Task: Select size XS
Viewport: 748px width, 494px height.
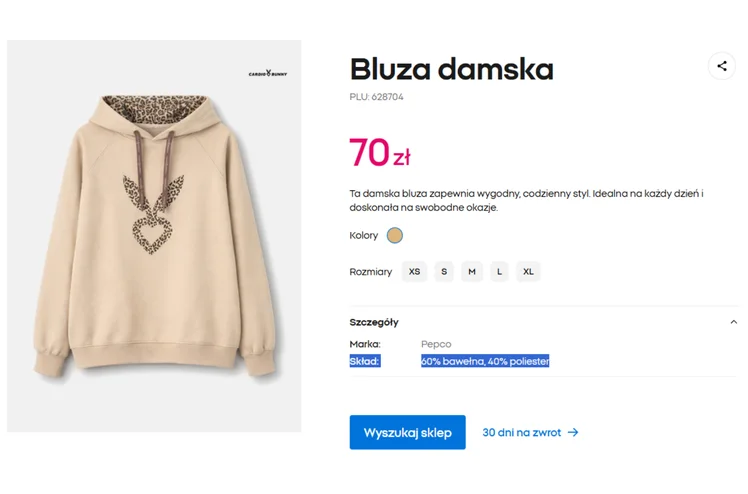Action: click(414, 271)
